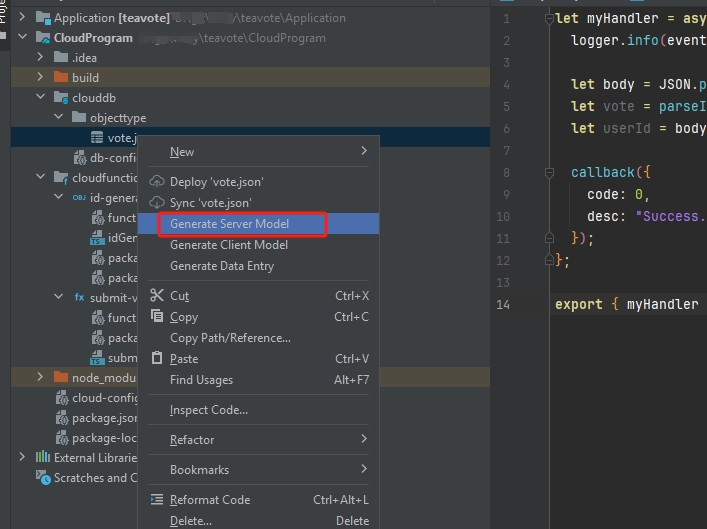This screenshot has height=529, width=707.
Task: Click the db-config file icon
Action: pyautogui.click(x=80, y=158)
